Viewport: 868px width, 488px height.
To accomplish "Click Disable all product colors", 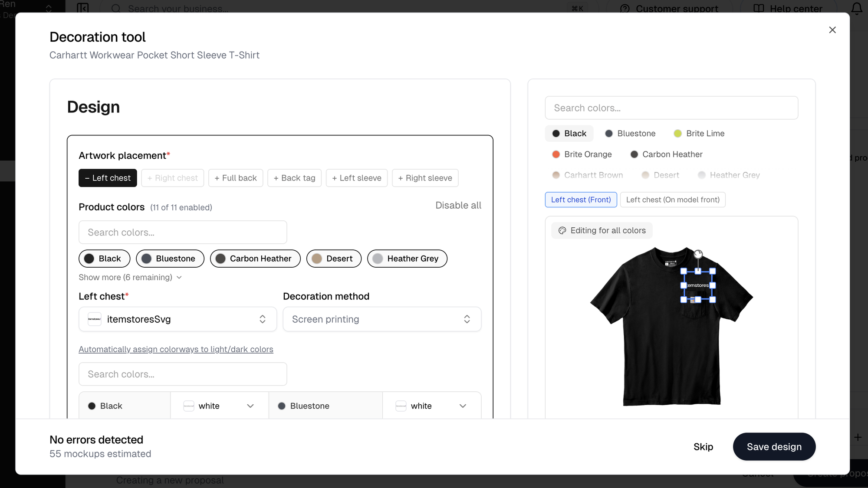I will tap(458, 205).
